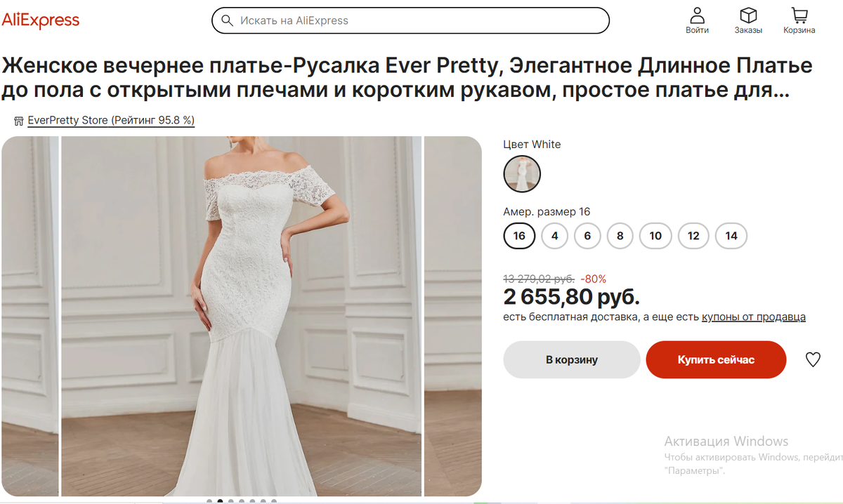
Task: Open the AliExpress home logo
Action: click(40, 20)
